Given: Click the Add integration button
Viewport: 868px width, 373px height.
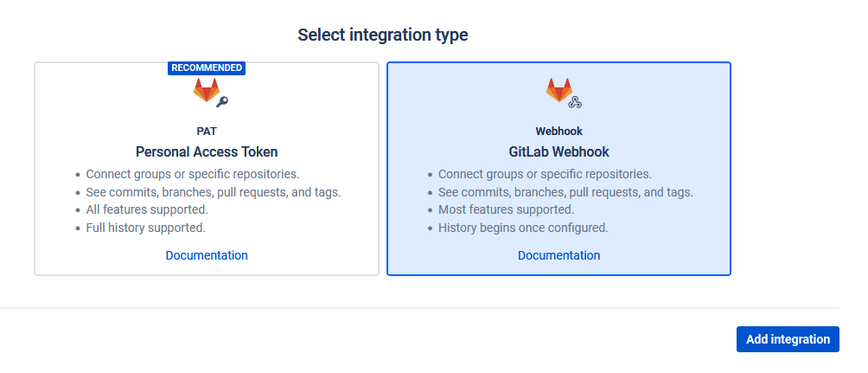Looking at the screenshot, I should [788, 339].
